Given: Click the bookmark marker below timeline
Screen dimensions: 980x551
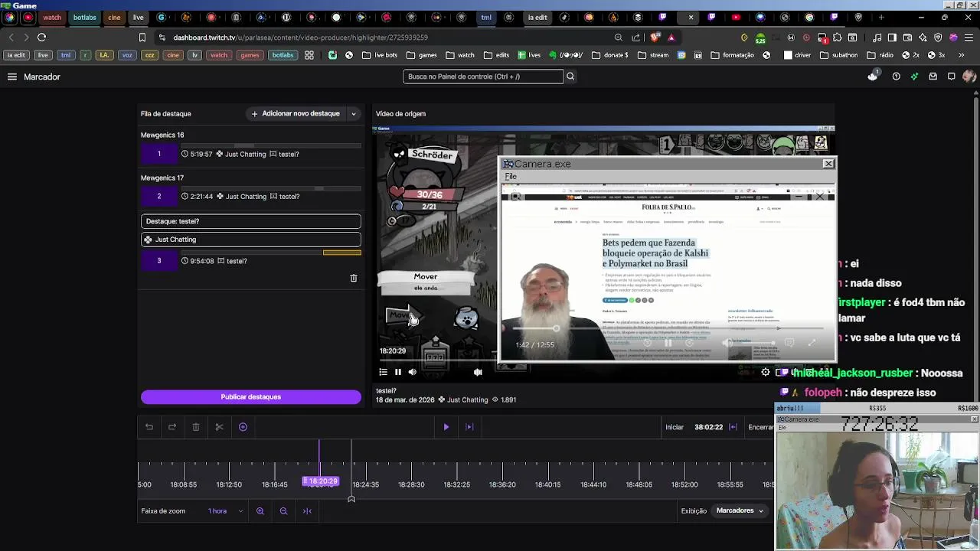Looking at the screenshot, I should coord(351,499).
